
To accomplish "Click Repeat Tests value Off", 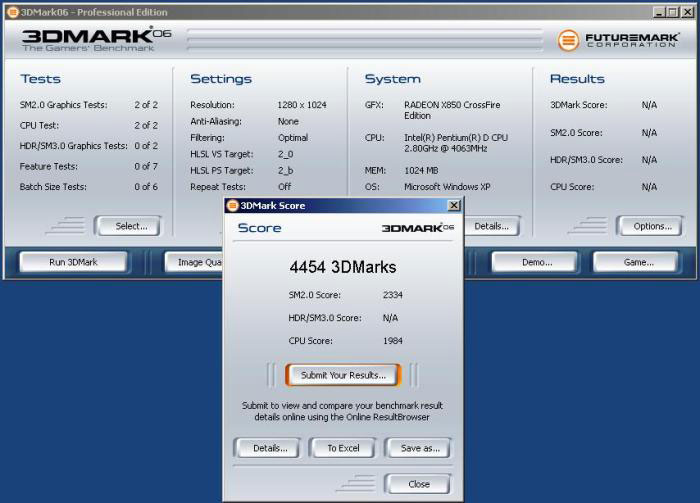I will [x=284, y=187].
